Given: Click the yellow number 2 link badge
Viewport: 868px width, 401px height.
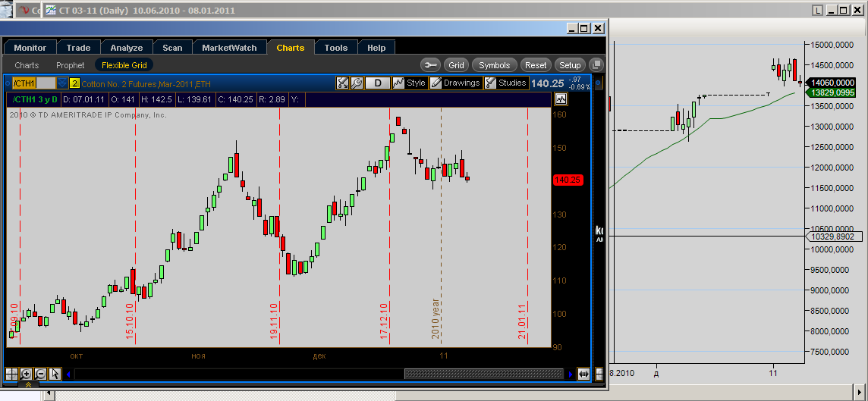Looking at the screenshot, I should tap(74, 83).
